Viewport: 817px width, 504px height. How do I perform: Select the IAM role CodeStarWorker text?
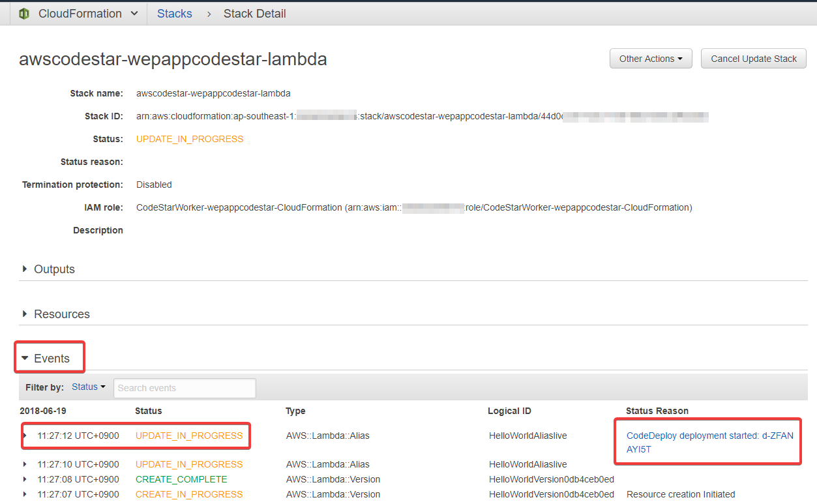coord(414,207)
